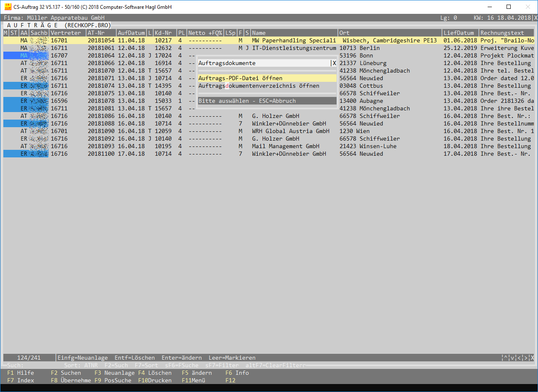This screenshot has width=538, height=392.
Task: Click the F6 Info function key
Action: click(237, 373)
